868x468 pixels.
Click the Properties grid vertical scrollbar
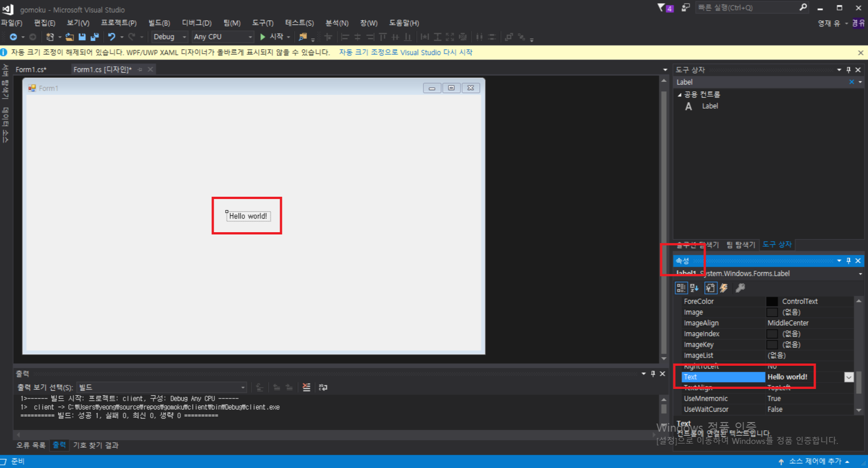pyautogui.click(x=859, y=355)
